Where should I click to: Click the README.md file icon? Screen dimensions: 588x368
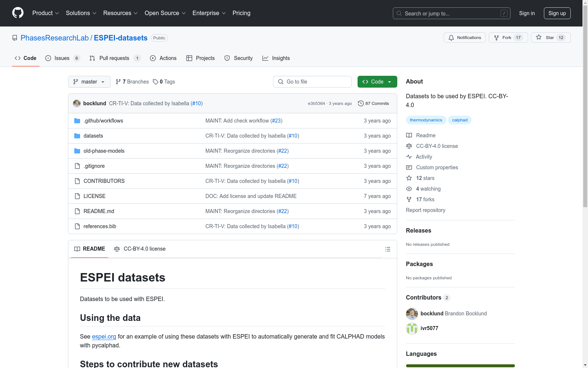click(77, 211)
